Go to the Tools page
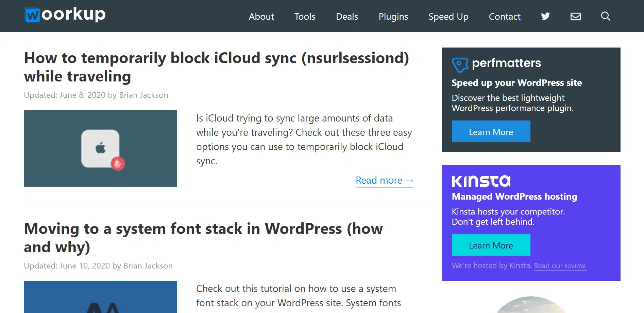Image resolution: width=644 pixels, height=313 pixels. click(305, 17)
